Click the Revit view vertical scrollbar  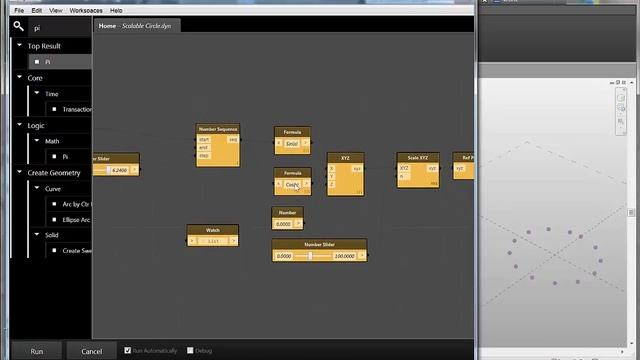(631, 212)
